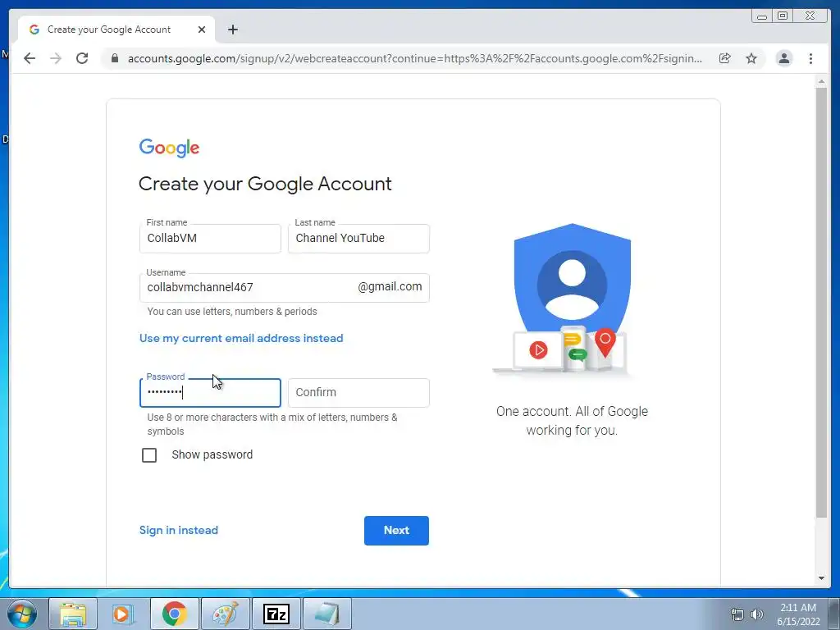The height and width of the screenshot is (630, 840).
Task: Open a new browser tab
Action: [x=232, y=30]
